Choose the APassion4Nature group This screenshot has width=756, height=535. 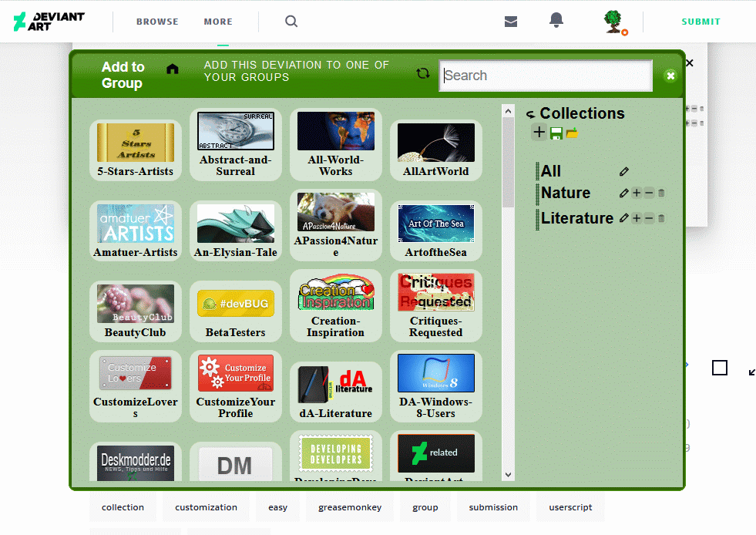click(335, 225)
